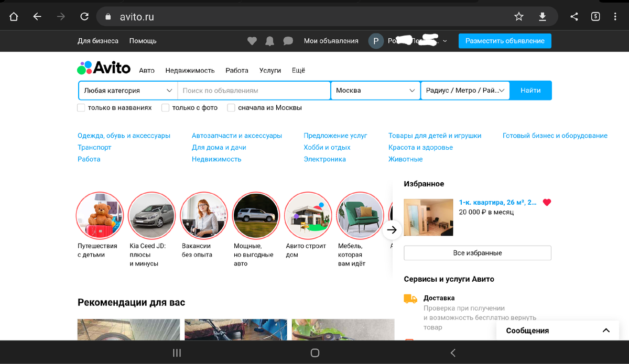Tap the Android back button
Screen dimensions: 629x364
453,353
